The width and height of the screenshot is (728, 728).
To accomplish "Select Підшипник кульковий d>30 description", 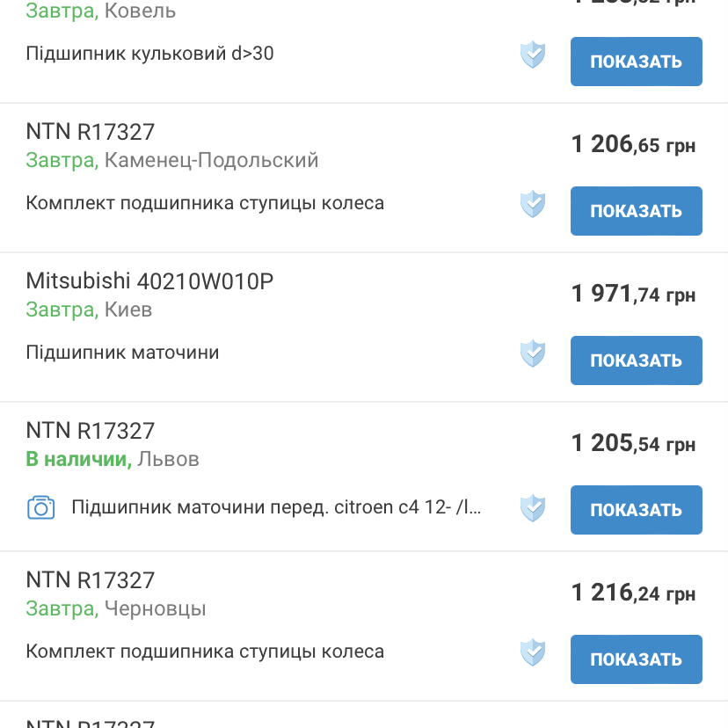I will point(149,54).
